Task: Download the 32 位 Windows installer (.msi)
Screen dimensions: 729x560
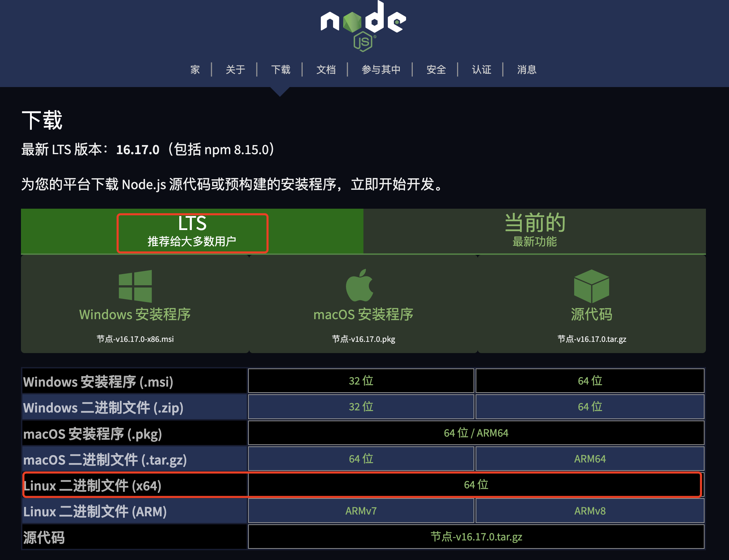Action: (x=361, y=381)
